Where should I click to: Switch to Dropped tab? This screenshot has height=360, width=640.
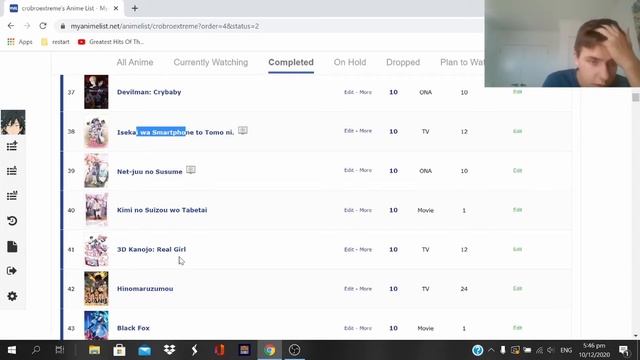pos(403,62)
